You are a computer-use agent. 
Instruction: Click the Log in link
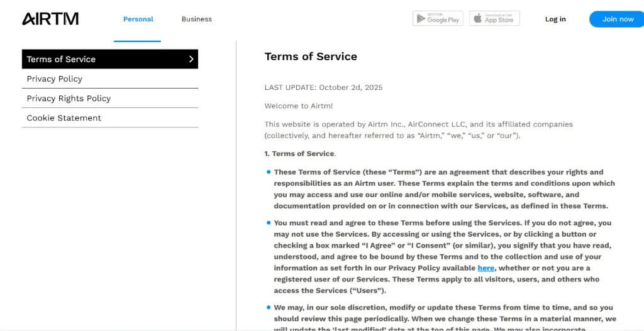click(x=555, y=19)
